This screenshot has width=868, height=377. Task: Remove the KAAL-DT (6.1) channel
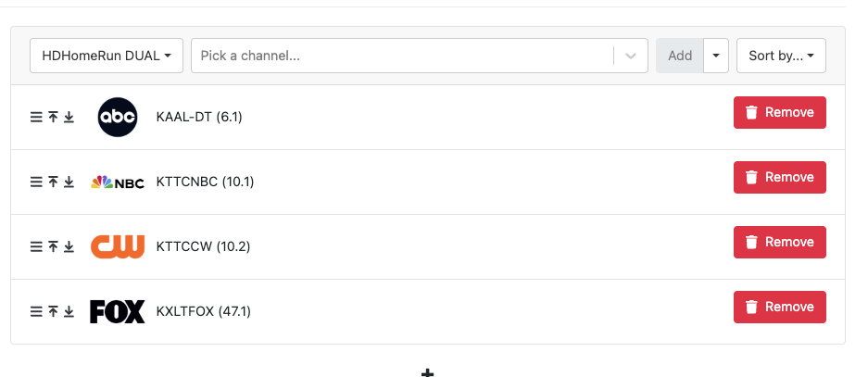[779, 113]
